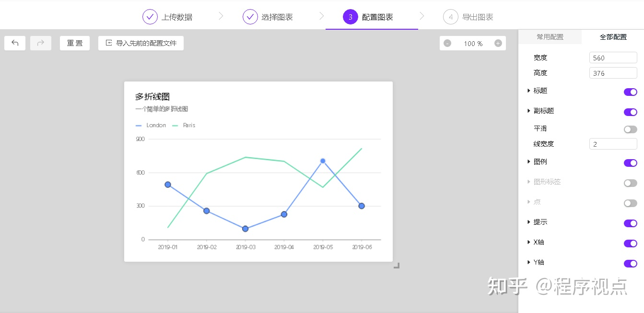This screenshot has width=644, height=313.
Task: Click the chart resize handle corner
Action: pos(396,265)
